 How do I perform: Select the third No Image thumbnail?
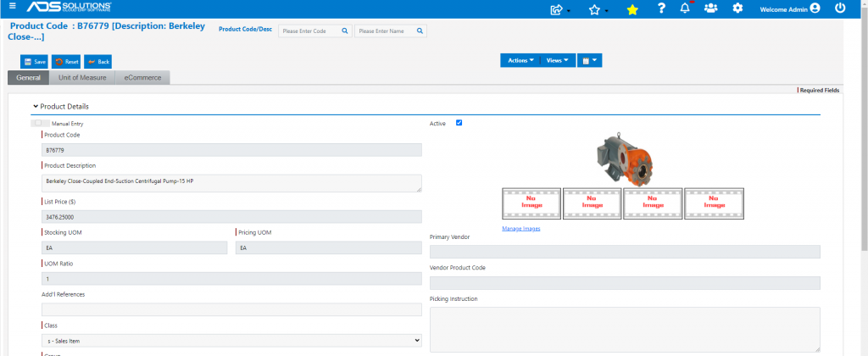[654, 203]
